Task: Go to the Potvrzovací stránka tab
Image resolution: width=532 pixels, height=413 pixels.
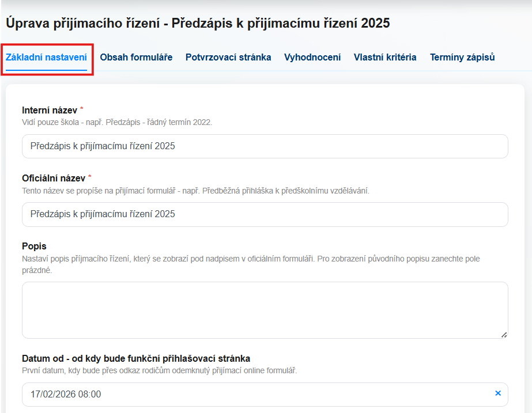Action: coord(228,58)
